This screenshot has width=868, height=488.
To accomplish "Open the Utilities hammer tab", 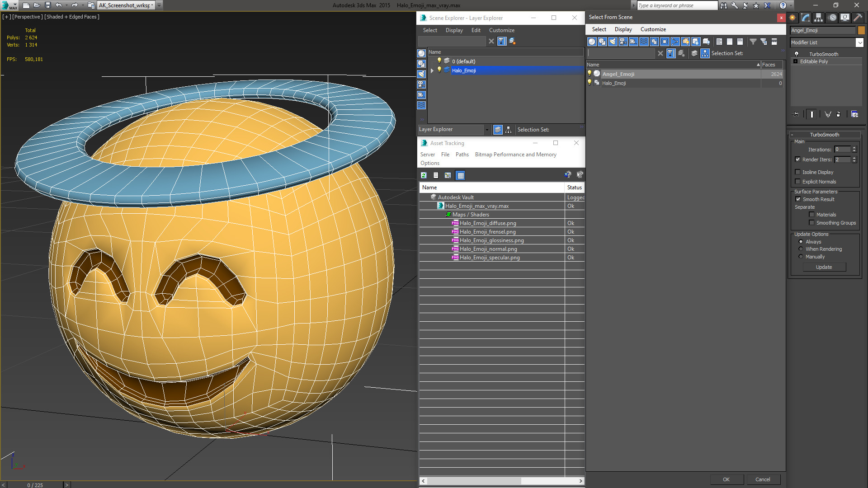I will coord(858,18).
